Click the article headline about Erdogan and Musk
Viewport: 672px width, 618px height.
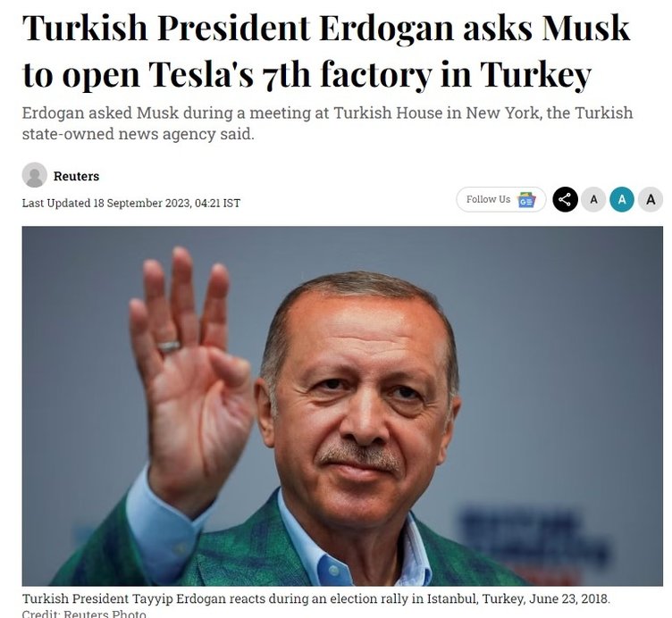(326, 52)
